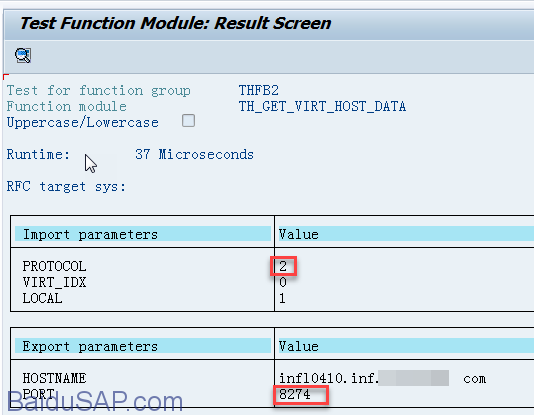534x415 pixels.
Task: Click the PROTOCOL value 2 field
Action: 283,266
